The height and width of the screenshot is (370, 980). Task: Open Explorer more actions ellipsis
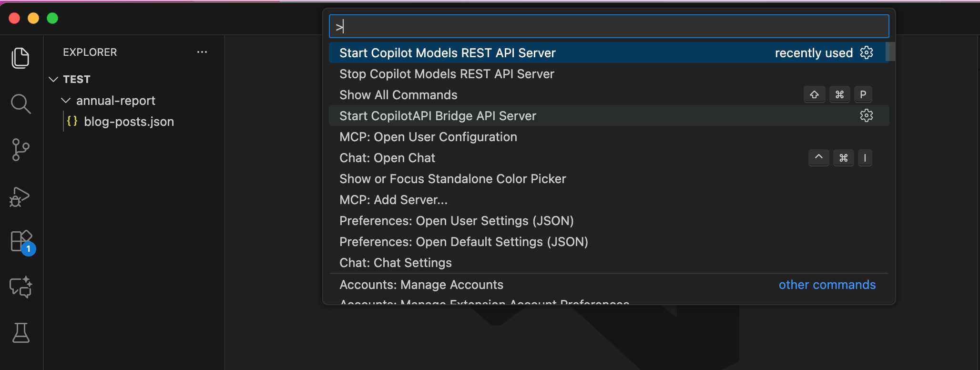[x=202, y=52]
